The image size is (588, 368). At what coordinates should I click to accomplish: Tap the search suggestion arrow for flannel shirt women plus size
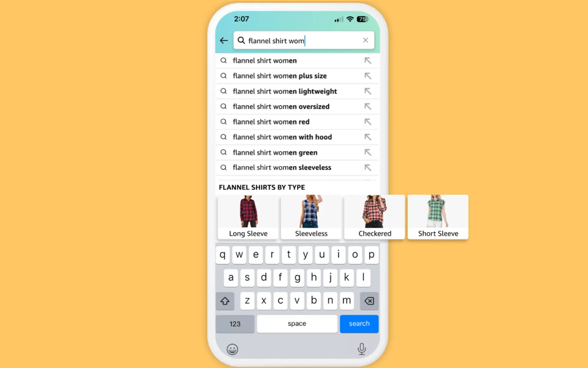point(368,76)
